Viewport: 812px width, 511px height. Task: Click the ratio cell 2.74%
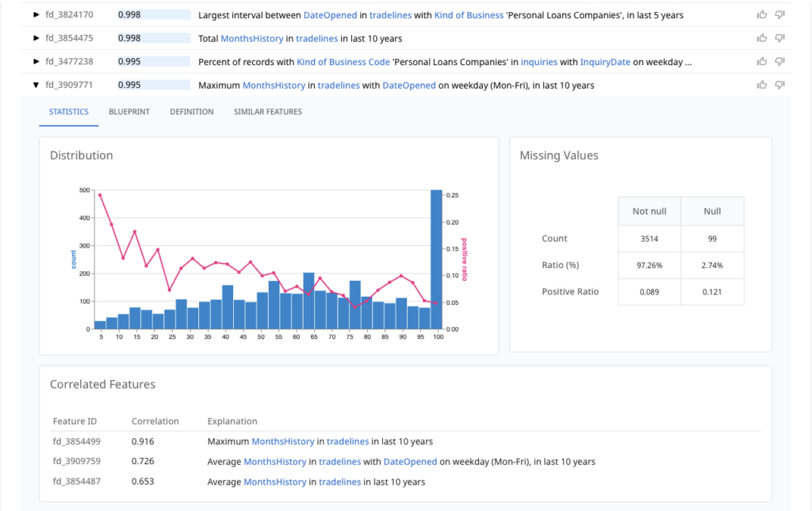[x=712, y=265]
